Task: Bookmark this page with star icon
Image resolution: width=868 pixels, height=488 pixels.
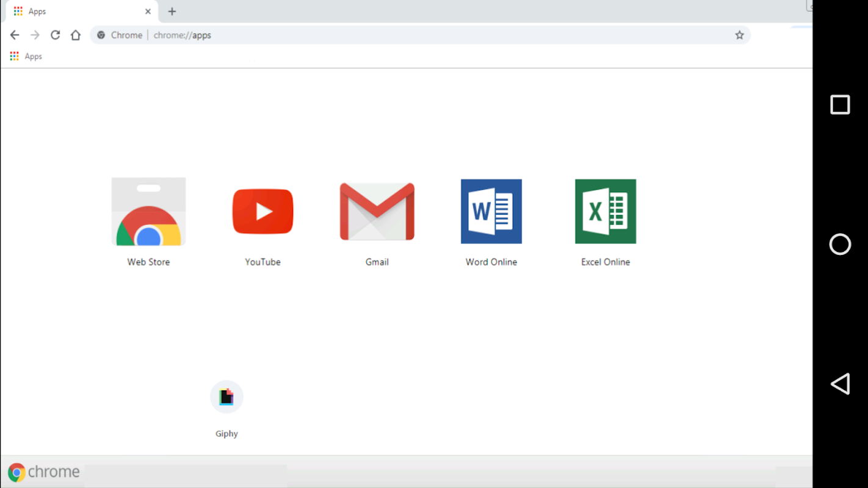Action: (x=739, y=35)
